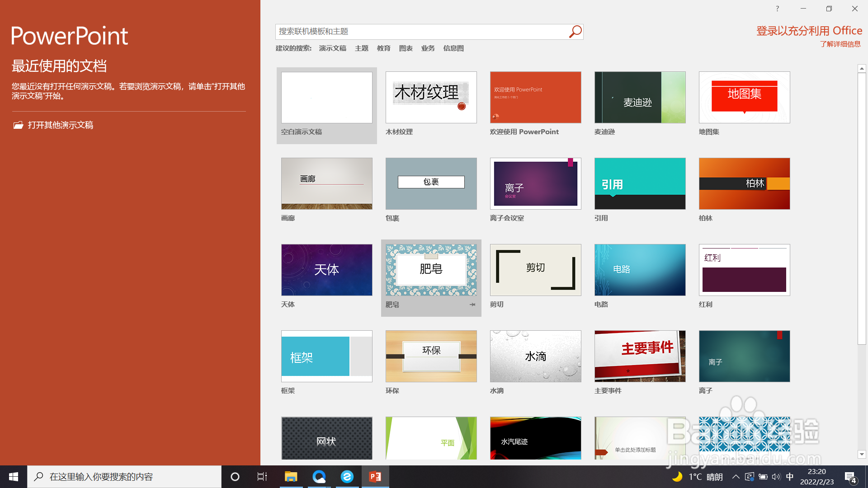Click the search magnifier icon in template search box
868x488 pixels.
click(x=575, y=32)
